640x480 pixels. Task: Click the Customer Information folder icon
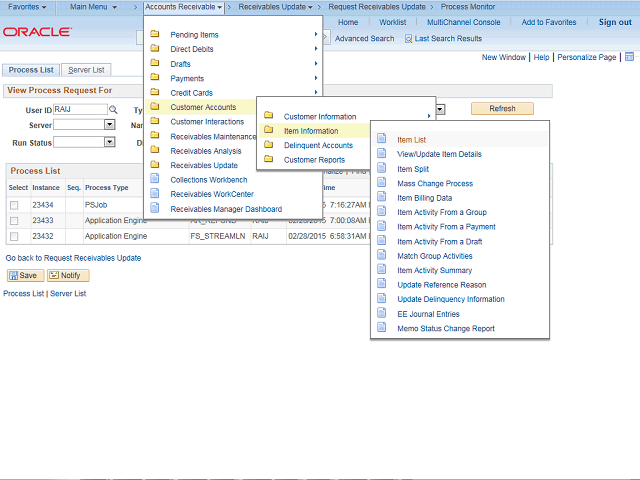269,116
